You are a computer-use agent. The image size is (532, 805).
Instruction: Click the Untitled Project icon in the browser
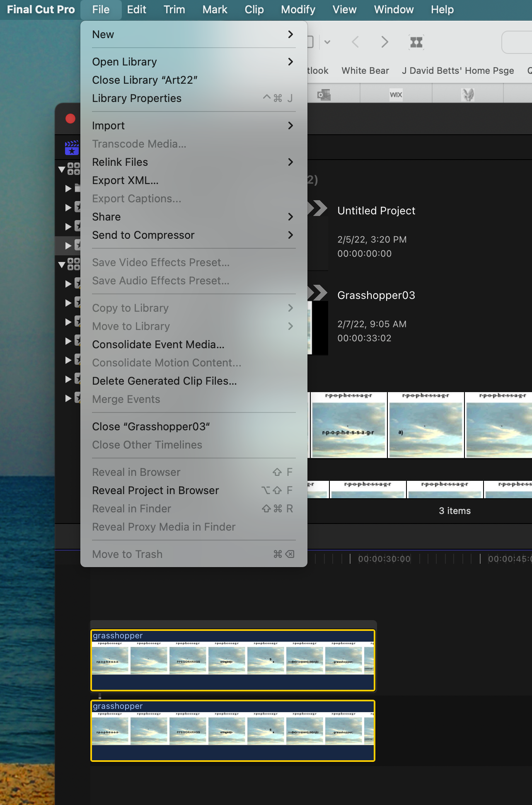[x=319, y=209]
